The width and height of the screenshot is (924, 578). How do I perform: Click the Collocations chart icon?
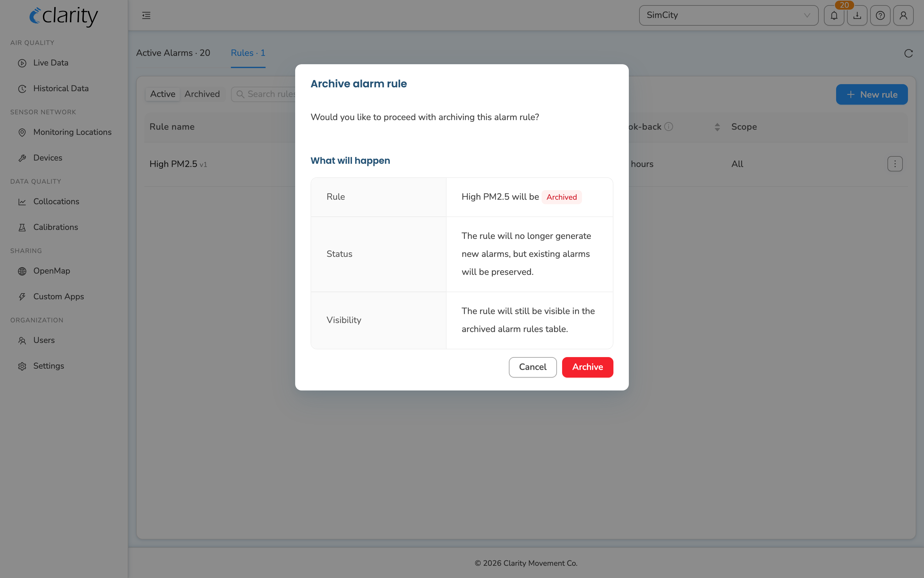tap(22, 202)
